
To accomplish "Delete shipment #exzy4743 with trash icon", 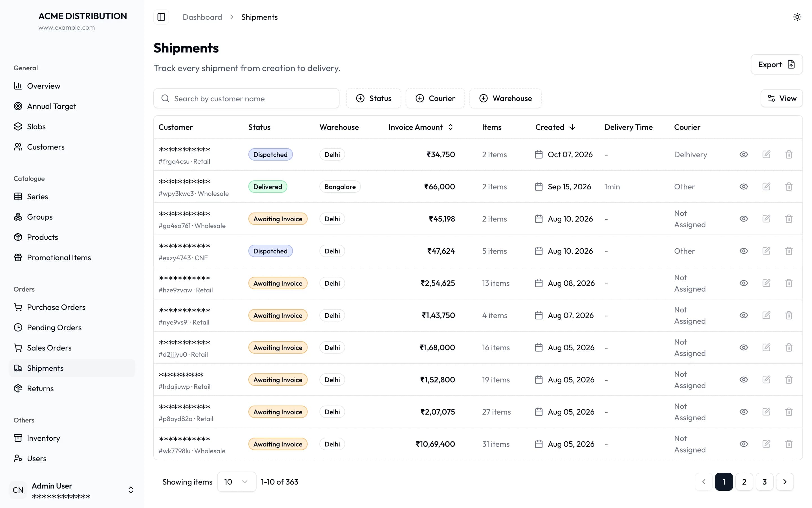I will pos(789,251).
